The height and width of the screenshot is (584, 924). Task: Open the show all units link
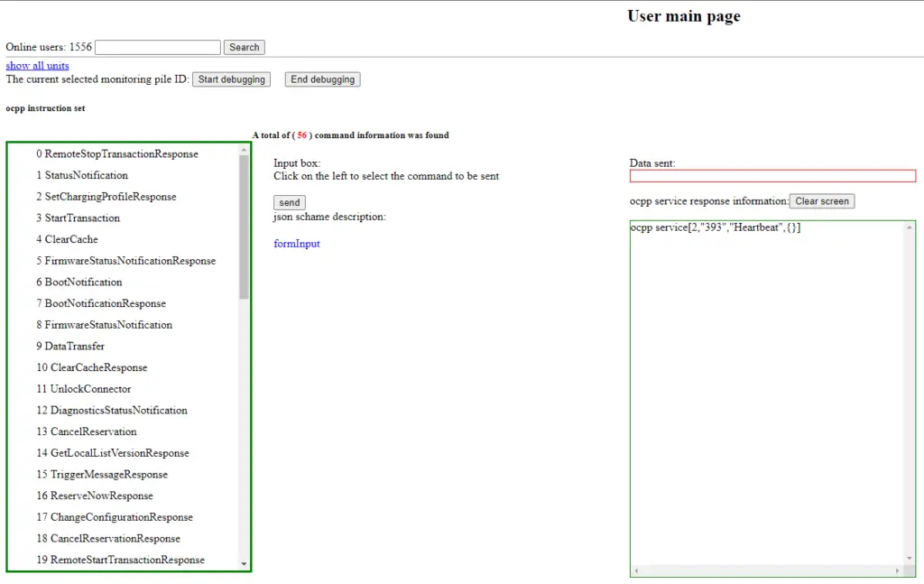point(37,65)
